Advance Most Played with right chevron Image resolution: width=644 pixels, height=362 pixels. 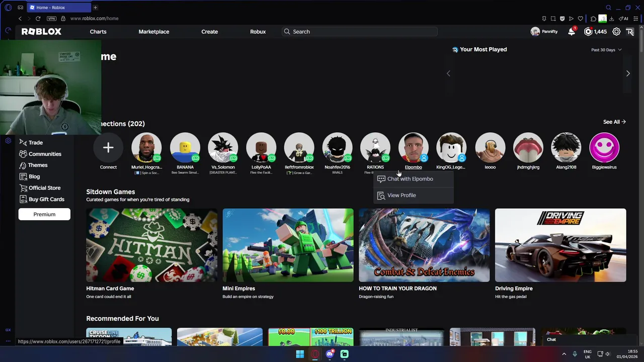pyautogui.click(x=628, y=73)
